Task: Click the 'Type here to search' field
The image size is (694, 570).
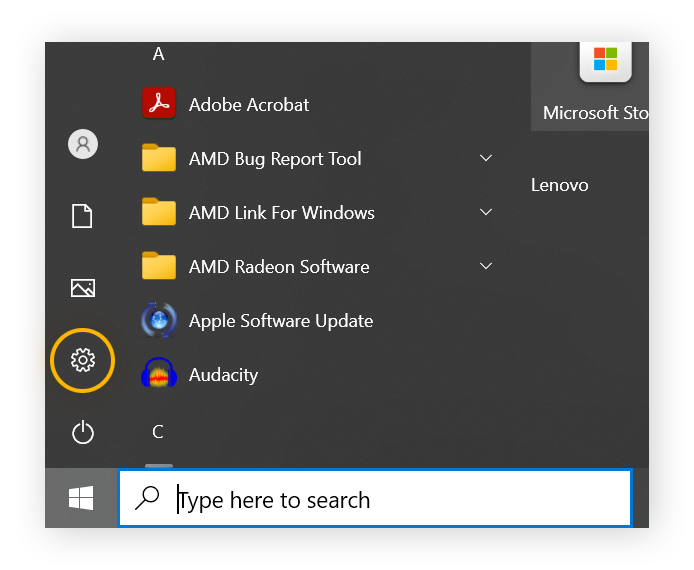Action: coord(400,499)
